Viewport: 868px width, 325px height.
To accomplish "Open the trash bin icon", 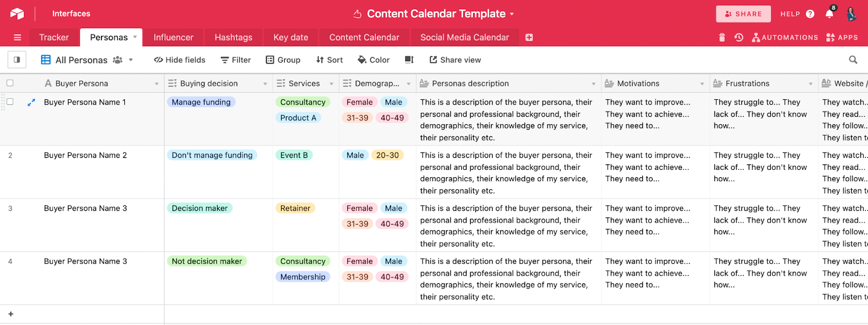I will click(x=722, y=37).
